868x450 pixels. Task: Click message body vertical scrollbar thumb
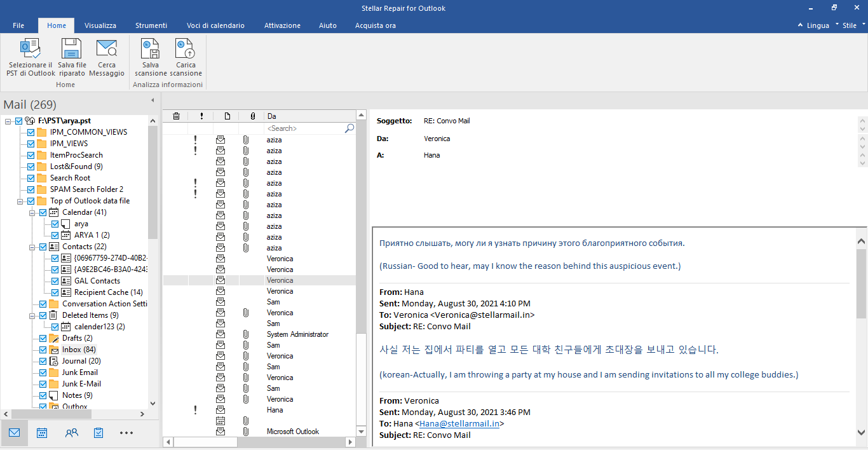[861, 283]
